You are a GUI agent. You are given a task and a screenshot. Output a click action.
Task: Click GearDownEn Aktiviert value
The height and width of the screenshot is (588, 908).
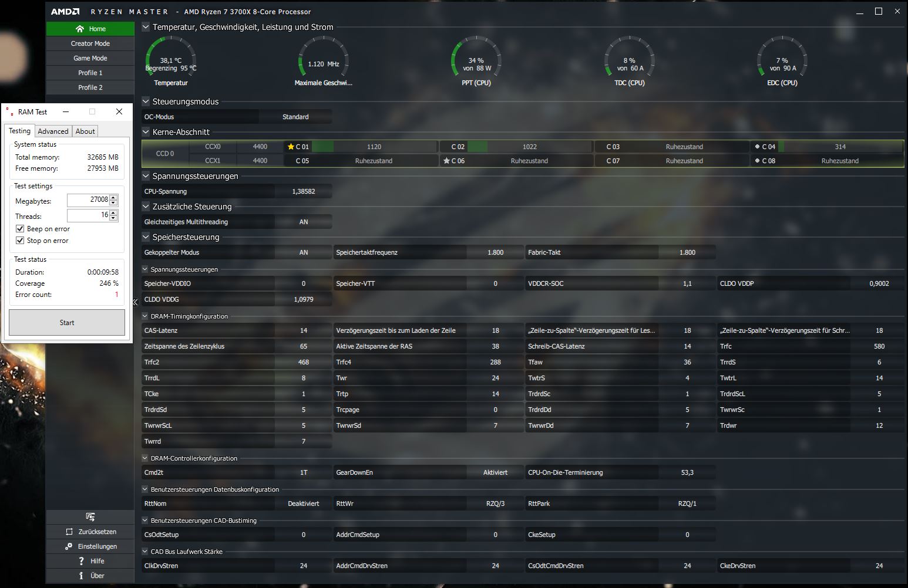(x=495, y=472)
